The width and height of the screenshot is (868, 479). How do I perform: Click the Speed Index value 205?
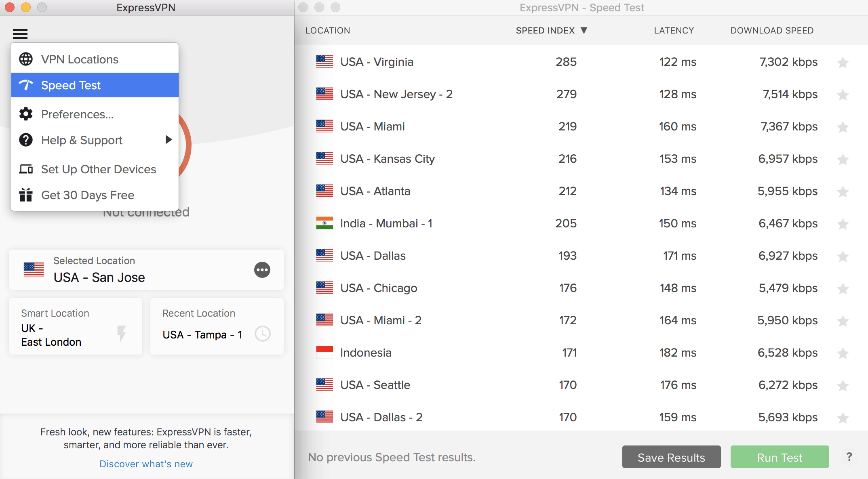tap(566, 223)
